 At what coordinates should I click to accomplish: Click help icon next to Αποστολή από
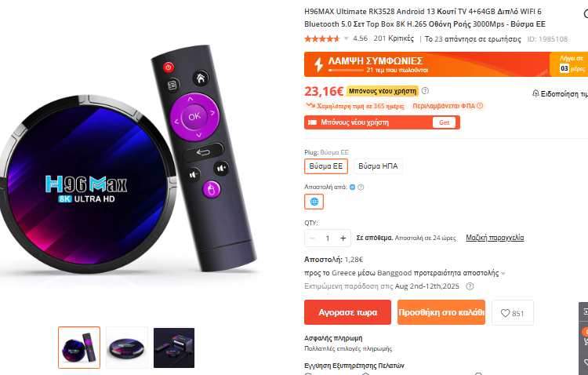pyautogui.click(x=361, y=187)
